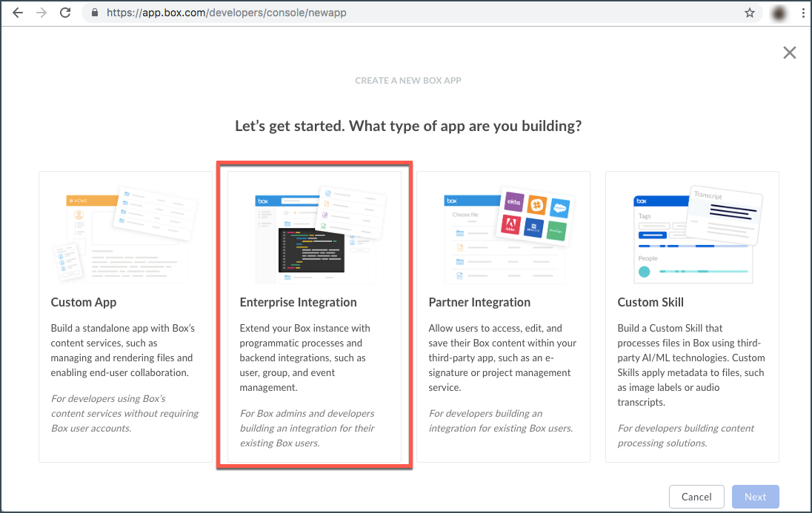
Task: Click text 'Allow users to access, edit, and'
Action: pyautogui.click(x=495, y=328)
